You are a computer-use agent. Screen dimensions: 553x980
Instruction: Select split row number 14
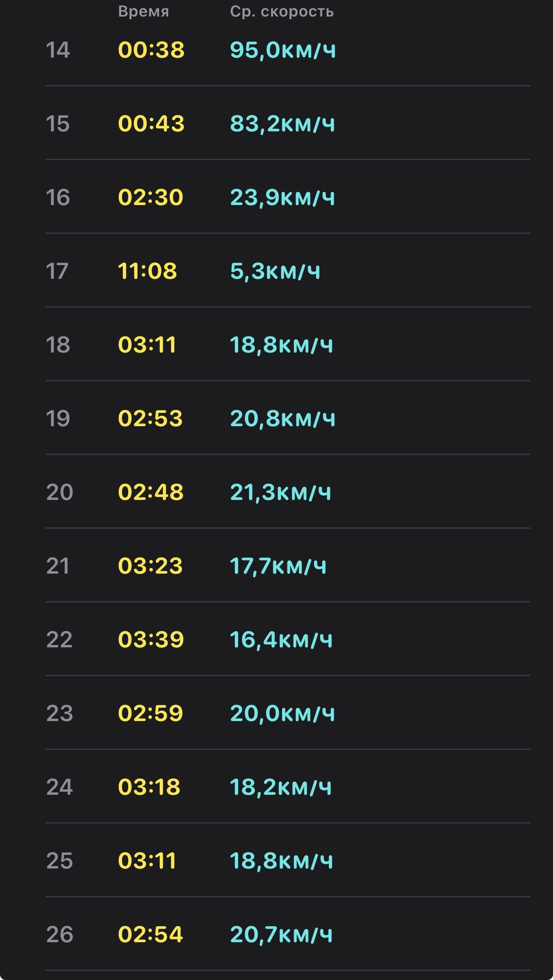(x=287, y=50)
